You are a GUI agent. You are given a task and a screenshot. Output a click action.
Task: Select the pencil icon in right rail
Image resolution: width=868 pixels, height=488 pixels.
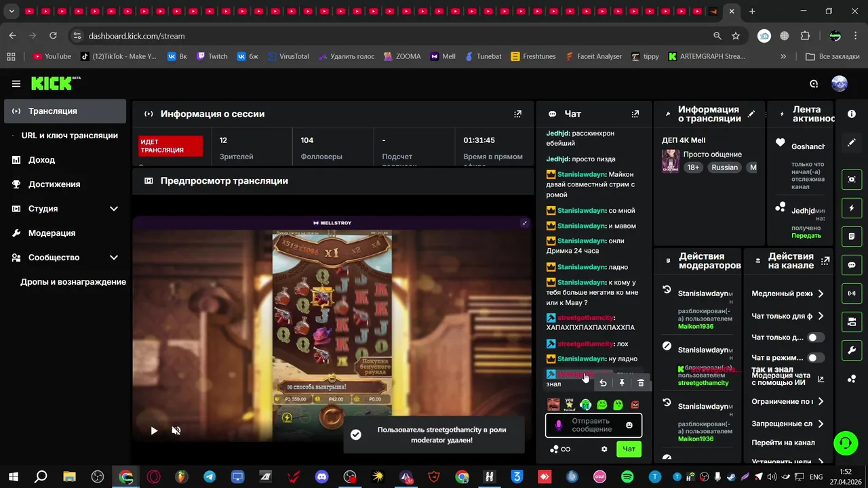852,142
